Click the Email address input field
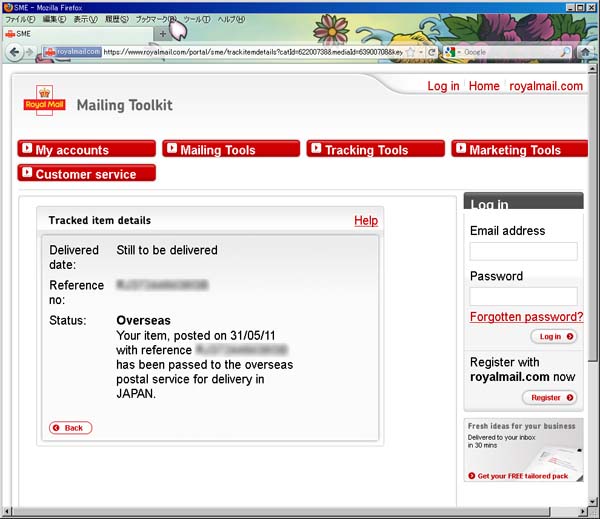The height and width of the screenshot is (519, 600). 523,251
